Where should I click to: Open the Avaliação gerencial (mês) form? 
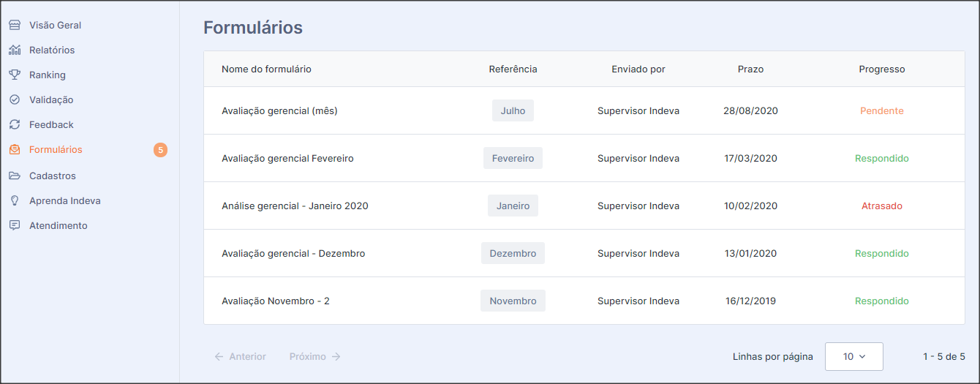(279, 111)
